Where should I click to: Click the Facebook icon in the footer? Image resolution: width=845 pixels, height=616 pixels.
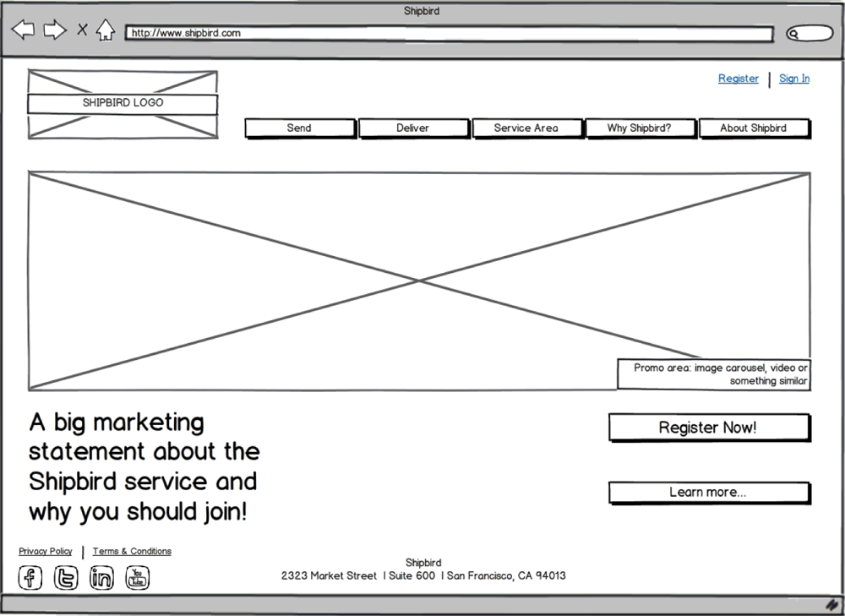(x=30, y=578)
